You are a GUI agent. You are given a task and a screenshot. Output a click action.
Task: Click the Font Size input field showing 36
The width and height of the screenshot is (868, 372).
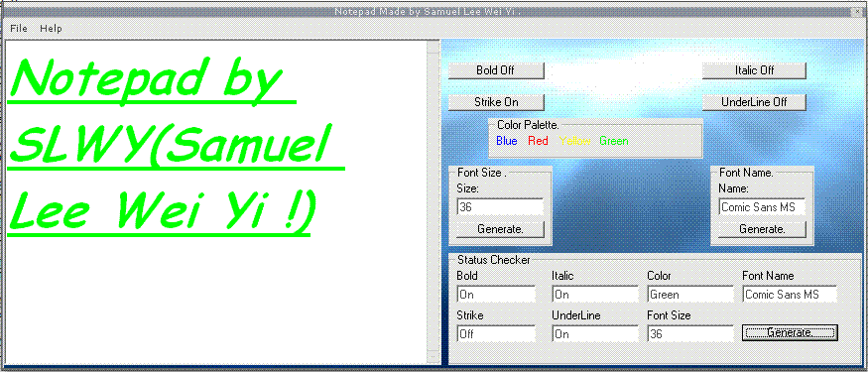(500, 207)
